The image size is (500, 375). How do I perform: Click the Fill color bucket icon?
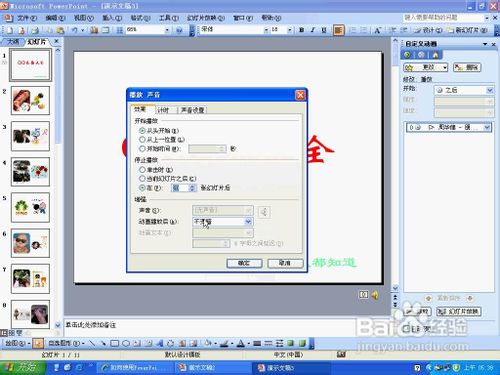coord(208,343)
